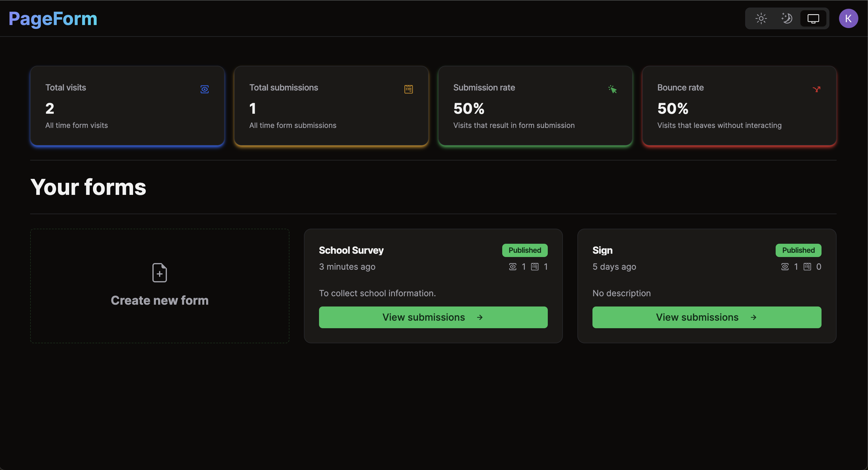Click the Sign form visits eye icon
The image size is (868, 470).
(785, 267)
